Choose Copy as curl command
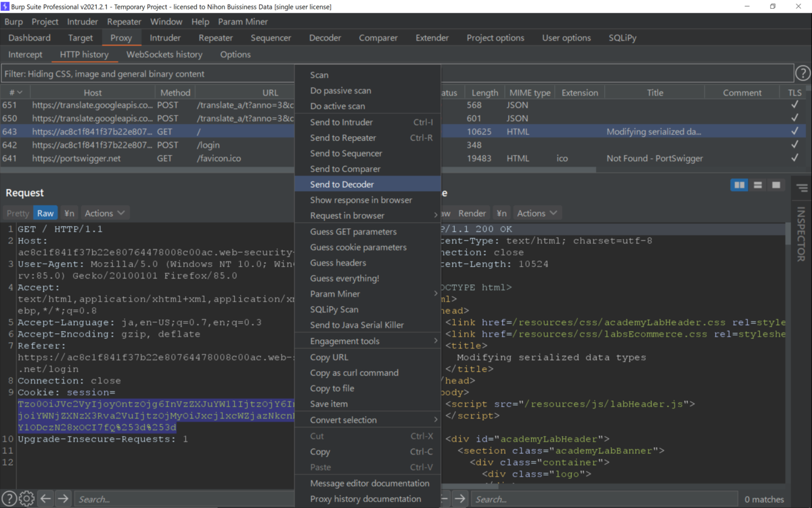812x508 pixels. [367, 373]
